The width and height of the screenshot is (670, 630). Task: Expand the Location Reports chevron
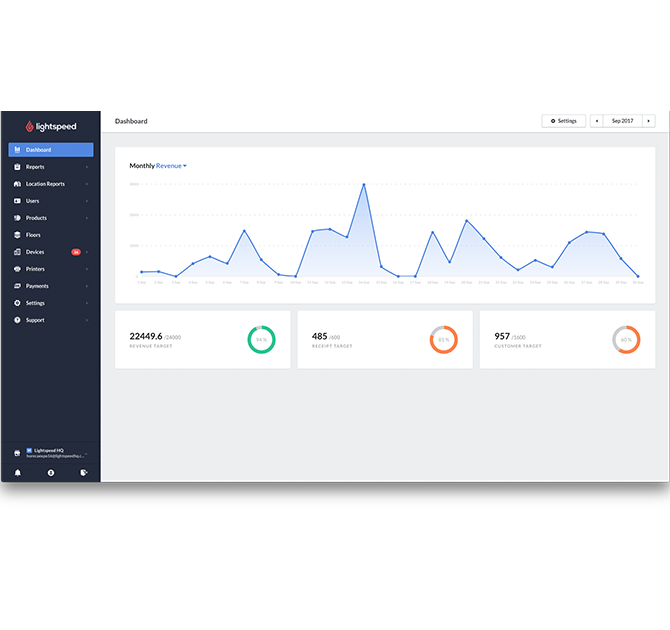pyautogui.click(x=87, y=184)
